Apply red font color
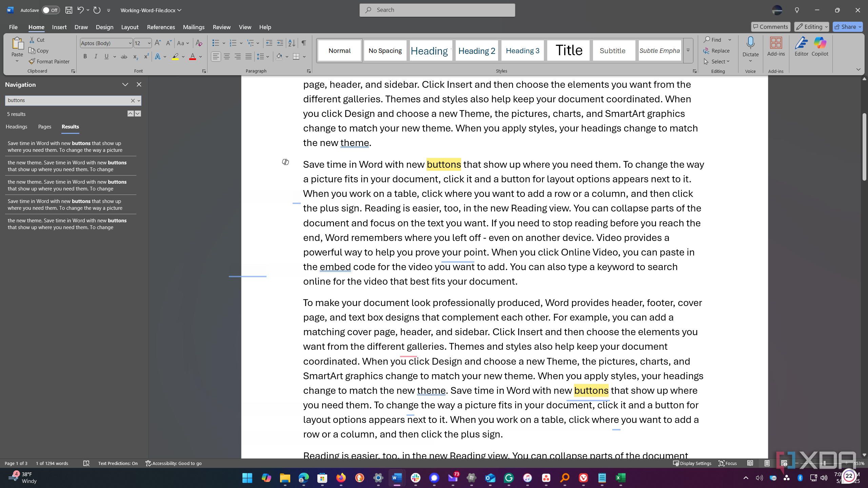 193,57
